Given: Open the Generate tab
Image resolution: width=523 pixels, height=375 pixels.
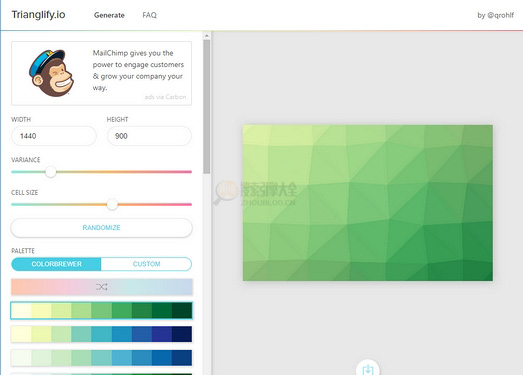Looking at the screenshot, I should 109,15.
